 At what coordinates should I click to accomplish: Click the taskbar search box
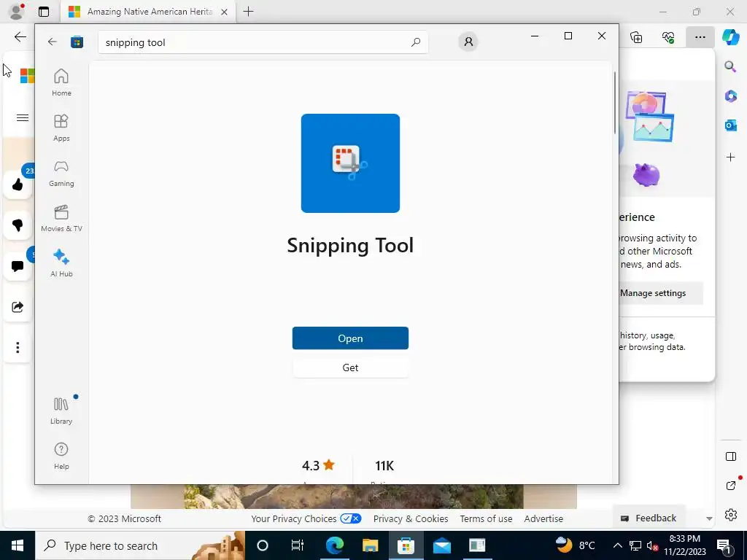click(x=140, y=545)
